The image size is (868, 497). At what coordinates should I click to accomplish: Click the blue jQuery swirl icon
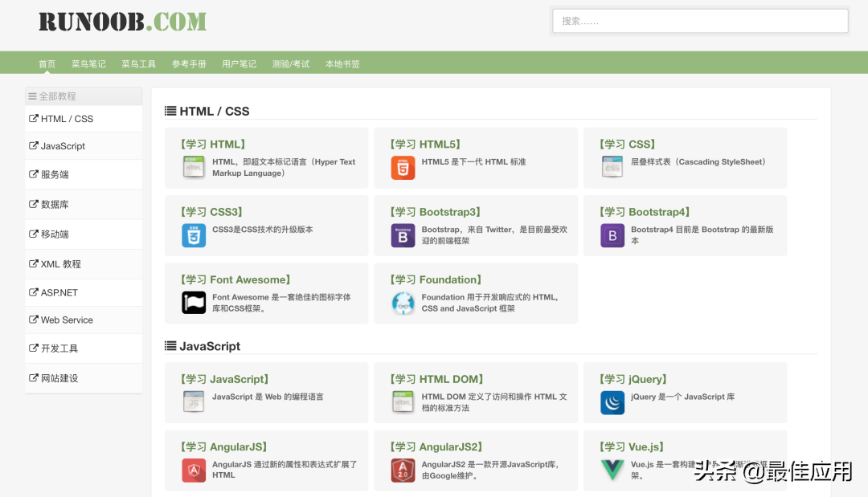pyautogui.click(x=612, y=403)
